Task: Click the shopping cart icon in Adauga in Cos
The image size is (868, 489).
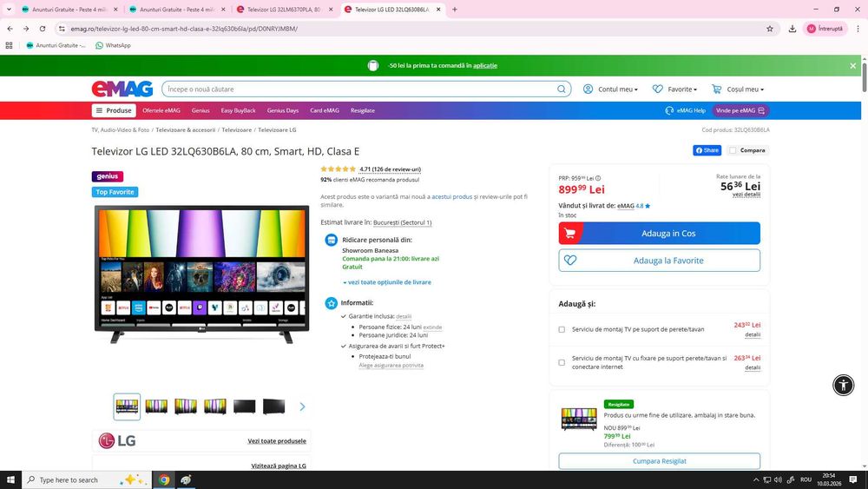Action: [x=570, y=233]
